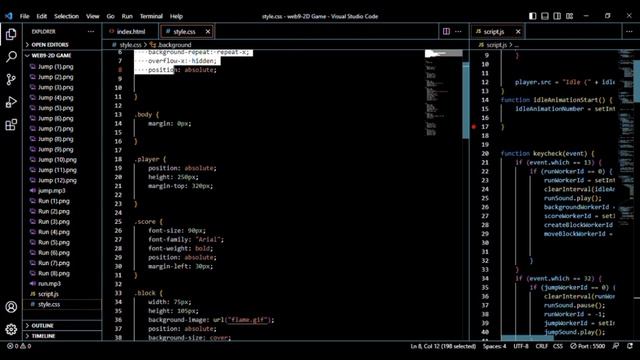The height and width of the screenshot is (360, 640).
Task: Click the feedback icon in status bar
Action: (x=616, y=346)
